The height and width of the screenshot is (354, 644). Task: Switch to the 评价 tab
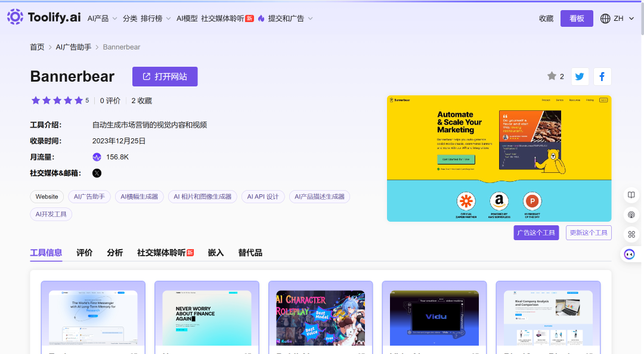(84, 253)
